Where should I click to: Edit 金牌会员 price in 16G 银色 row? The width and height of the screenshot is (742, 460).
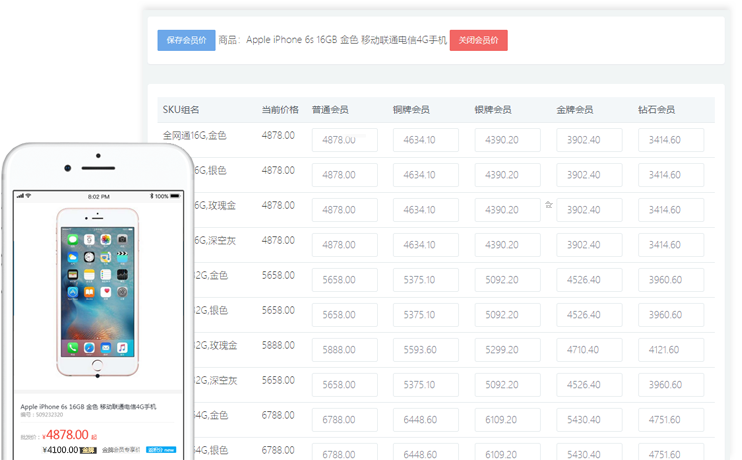589,175
